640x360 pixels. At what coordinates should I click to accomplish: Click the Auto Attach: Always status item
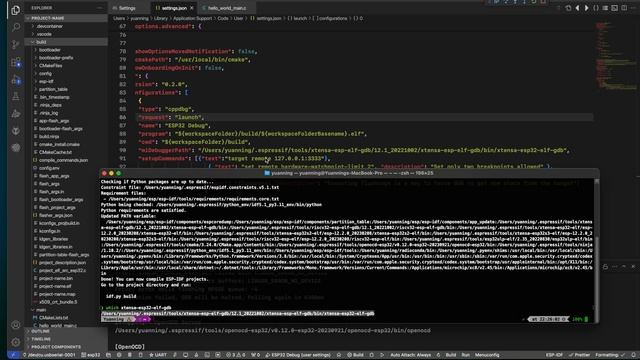tap(411, 355)
